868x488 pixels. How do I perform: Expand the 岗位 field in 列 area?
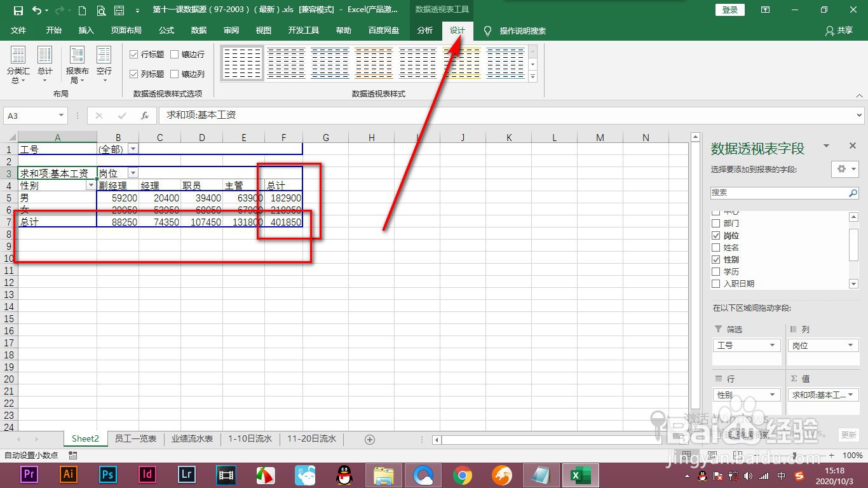pos(850,346)
